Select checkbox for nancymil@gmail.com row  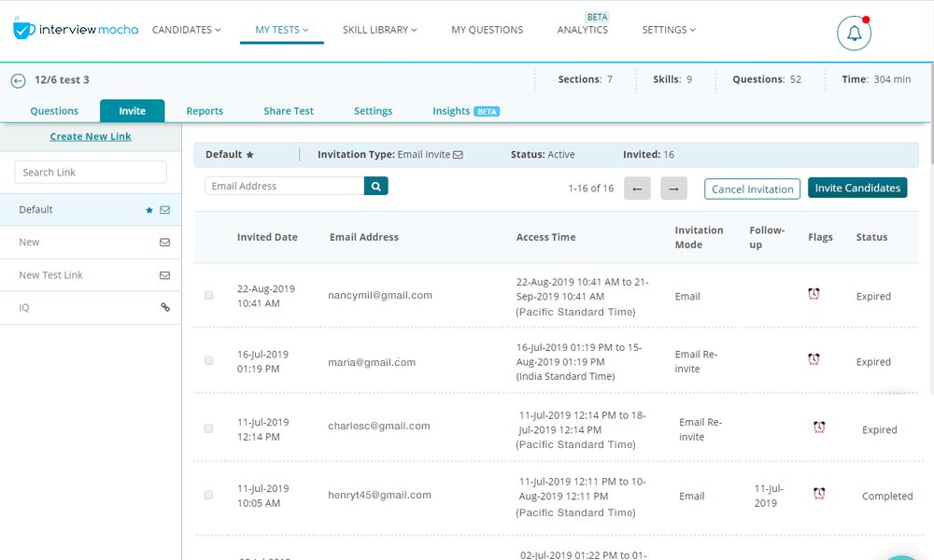(x=209, y=295)
